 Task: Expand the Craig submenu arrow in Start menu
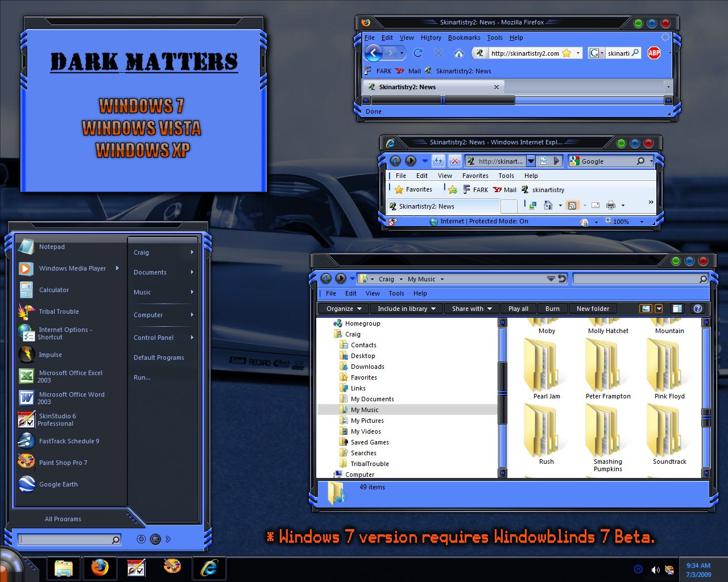pos(192,252)
